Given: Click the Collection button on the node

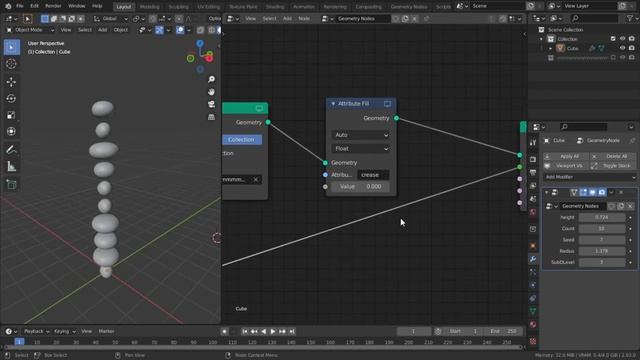Looking at the screenshot, I should click(242, 140).
